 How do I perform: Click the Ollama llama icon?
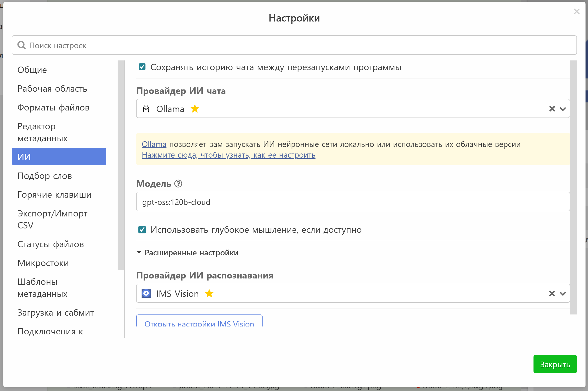coord(146,109)
